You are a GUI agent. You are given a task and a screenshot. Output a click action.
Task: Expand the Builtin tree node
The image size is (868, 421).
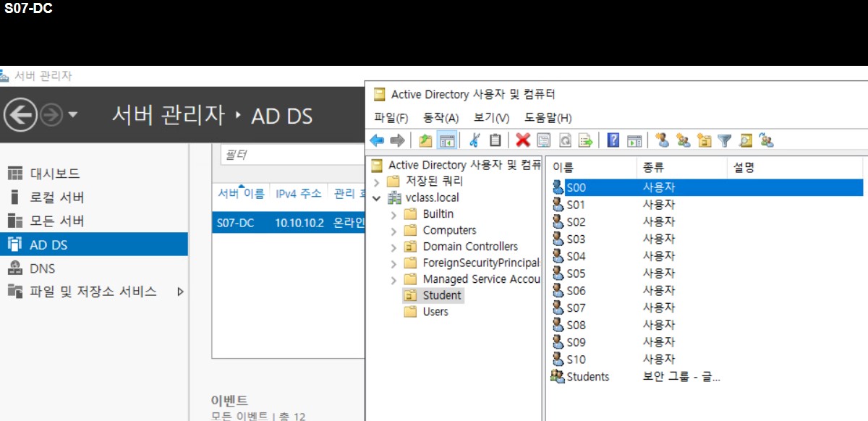click(393, 214)
